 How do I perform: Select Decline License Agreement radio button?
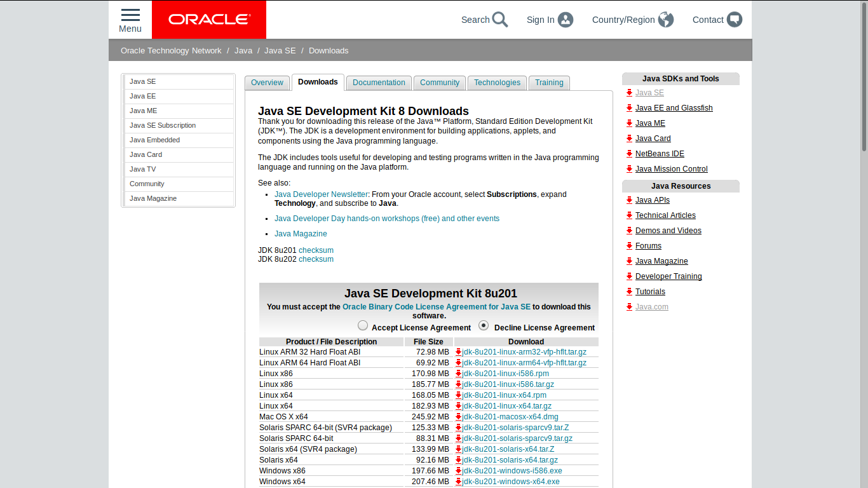coord(484,325)
